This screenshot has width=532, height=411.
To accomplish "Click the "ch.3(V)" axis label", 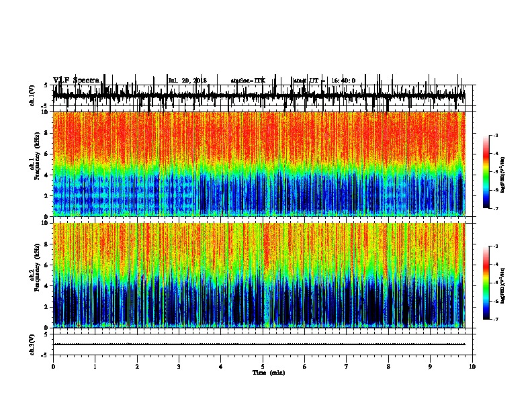I will click(x=32, y=345).
